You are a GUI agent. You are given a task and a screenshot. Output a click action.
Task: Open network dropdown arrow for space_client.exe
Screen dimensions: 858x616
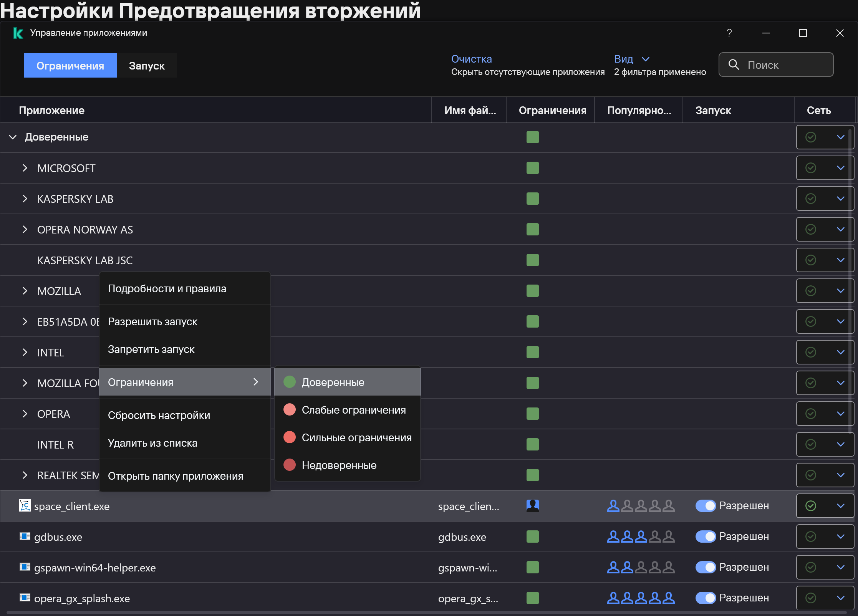coord(841,506)
